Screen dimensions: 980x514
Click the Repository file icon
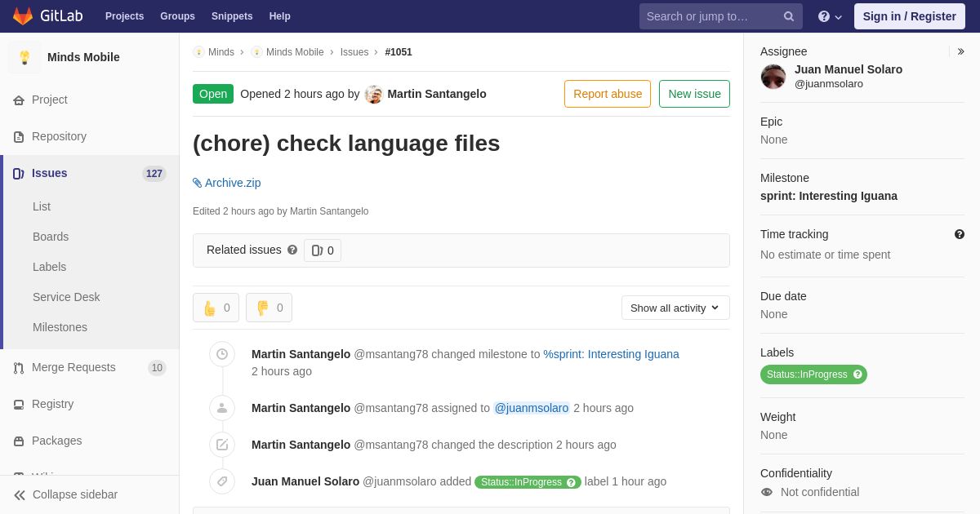point(19,137)
